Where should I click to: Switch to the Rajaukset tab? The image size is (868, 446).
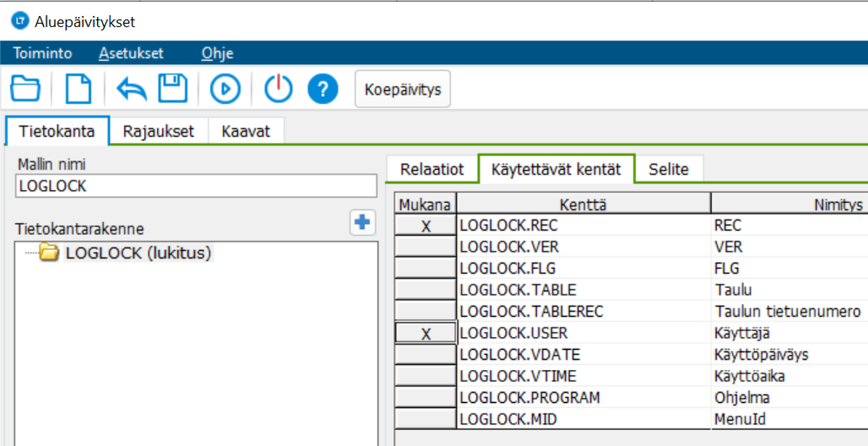tap(158, 131)
